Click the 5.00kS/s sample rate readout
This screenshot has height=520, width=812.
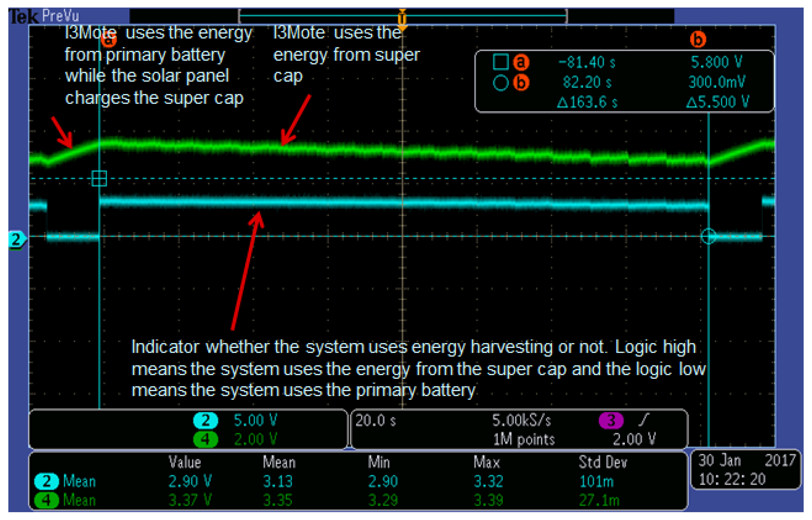click(521, 421)
